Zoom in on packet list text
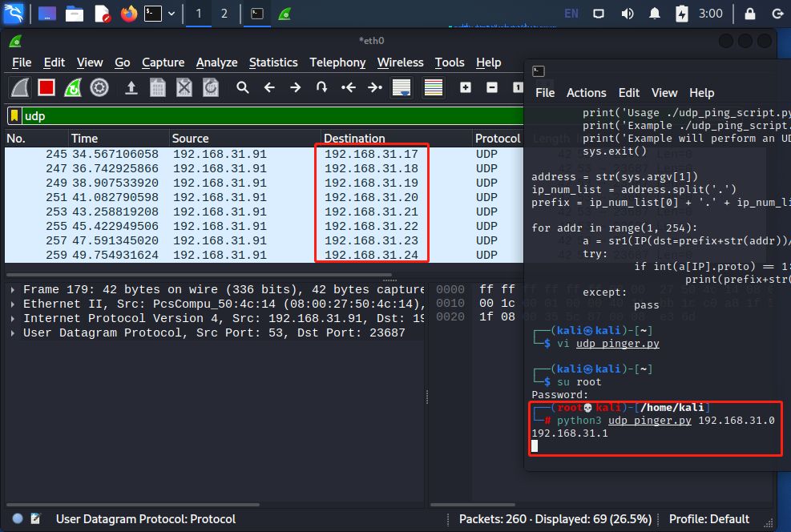 tap(466, 87)
